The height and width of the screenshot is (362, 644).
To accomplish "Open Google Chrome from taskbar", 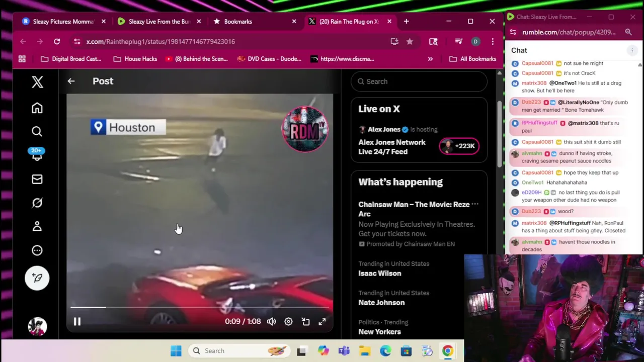I will click(447, 351).
